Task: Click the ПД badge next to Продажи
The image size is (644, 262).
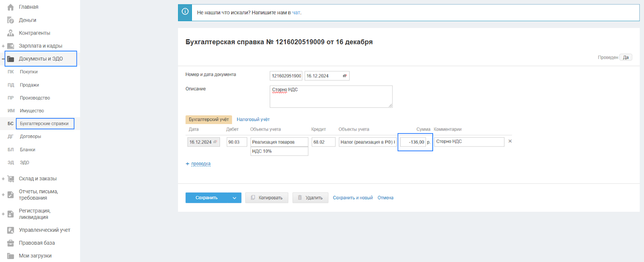Action: tap(11, 85)
